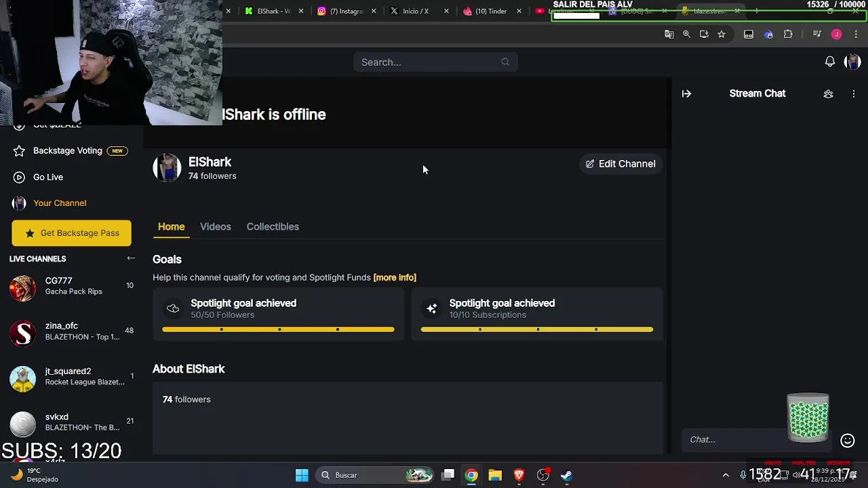868x488 pixels.
Task: Open Chrome from taskbar
Action: click(x=471, y=475)
